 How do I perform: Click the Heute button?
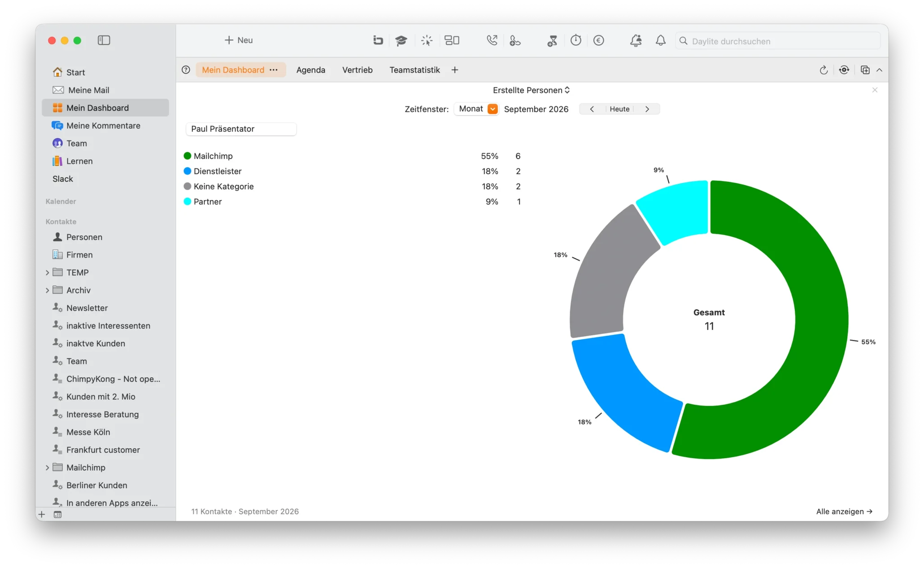coord(619,109)
